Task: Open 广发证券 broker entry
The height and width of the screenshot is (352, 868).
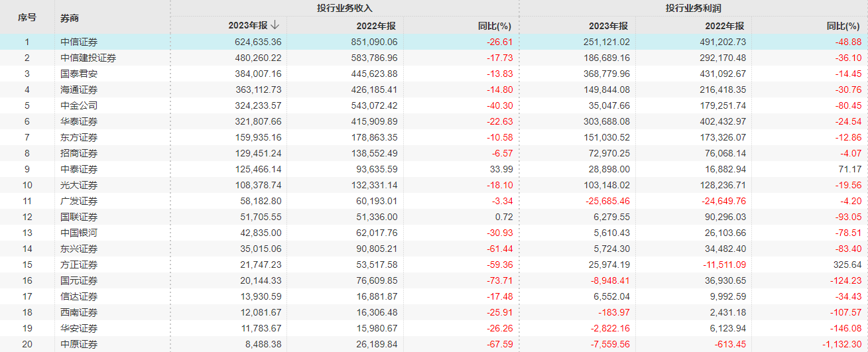Action: click(x=78, y=201)
